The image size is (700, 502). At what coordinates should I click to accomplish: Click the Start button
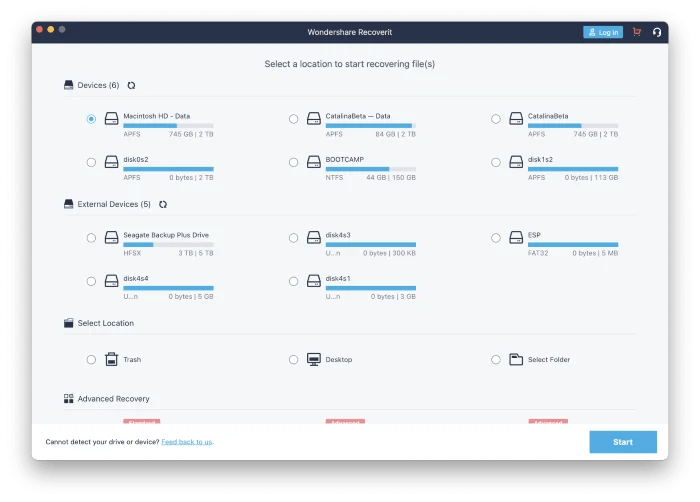pyautogui.click(x=623, y=442)
